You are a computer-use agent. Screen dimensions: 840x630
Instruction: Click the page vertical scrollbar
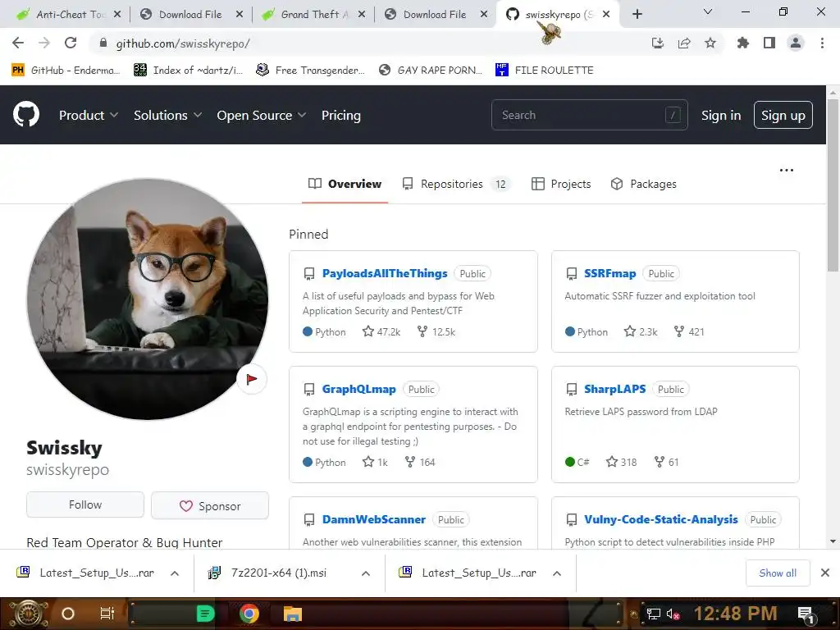833,185
